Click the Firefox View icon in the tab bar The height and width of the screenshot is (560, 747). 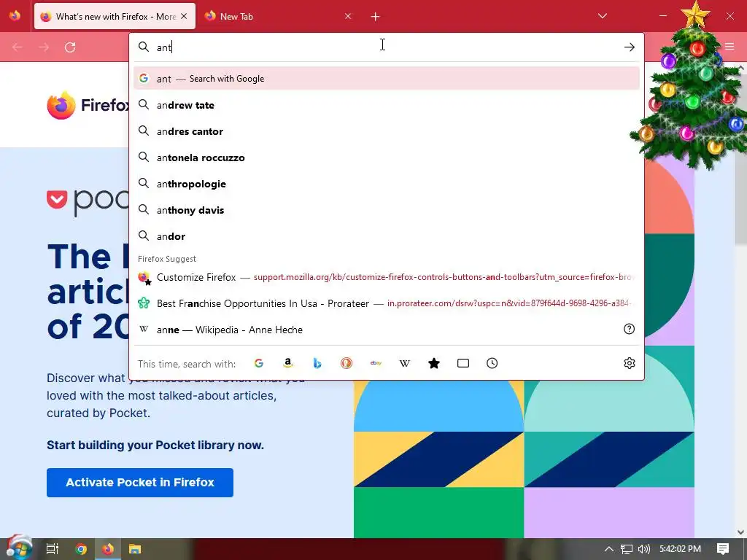(15, 16)
